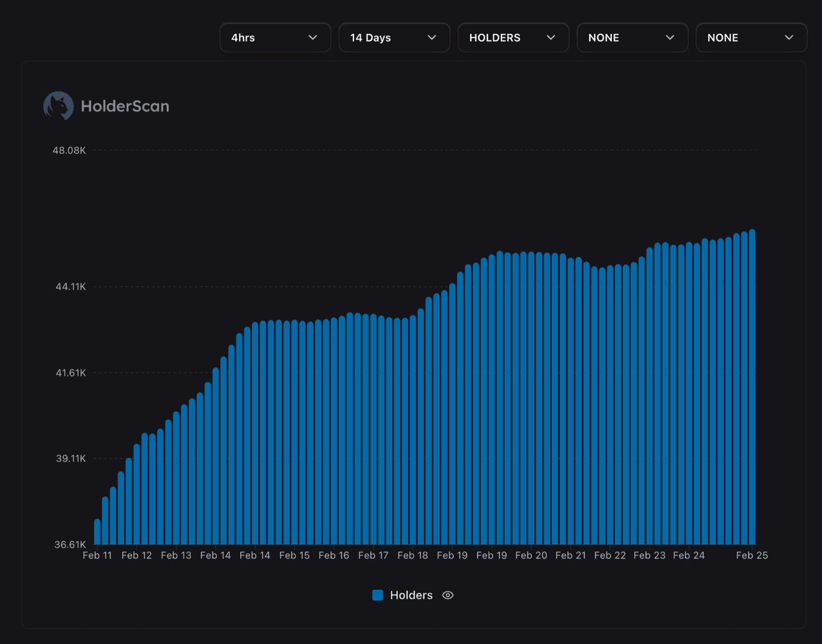822x644 pixels.
Task: Click the chevron on the HOLDERS selector
Action: coord(551,37)
